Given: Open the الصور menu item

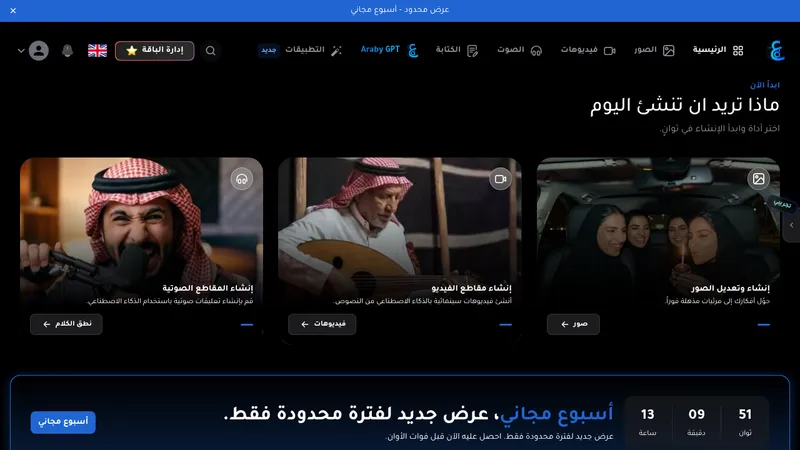Looking at the screenshot, I should point(655,50).
